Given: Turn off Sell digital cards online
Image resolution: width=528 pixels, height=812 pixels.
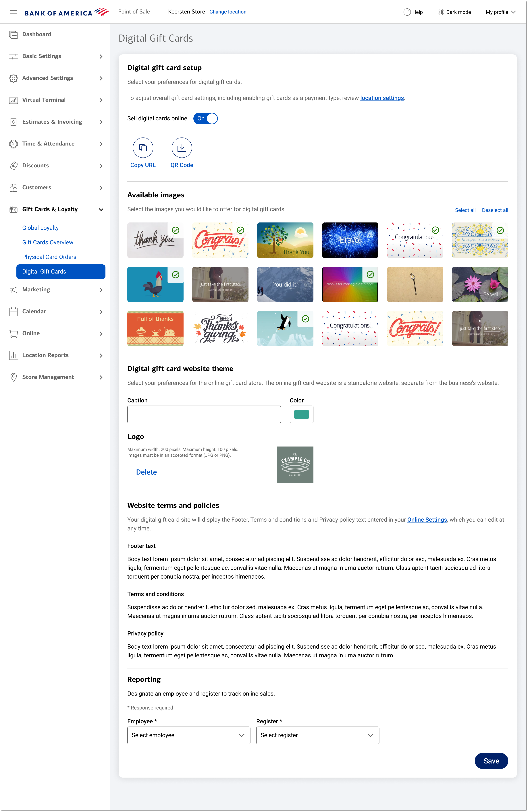Looking at the screenshot, I should coord(205,118).
